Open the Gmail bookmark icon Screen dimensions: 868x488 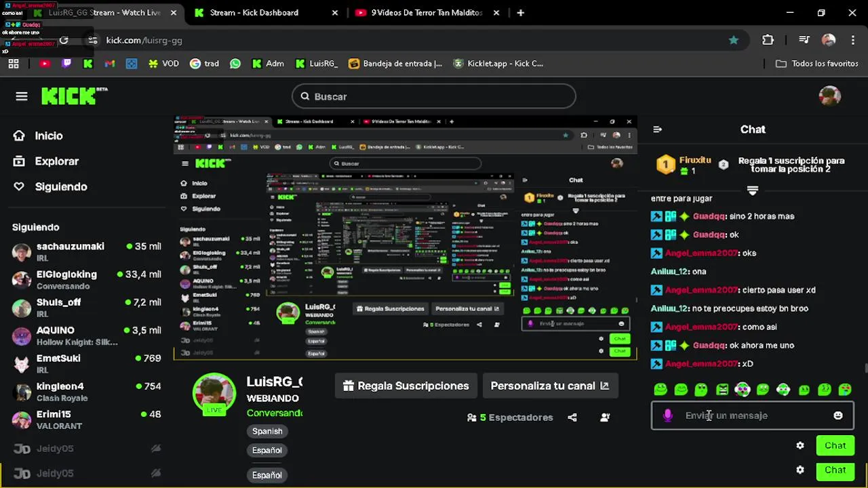click(110, 64)
